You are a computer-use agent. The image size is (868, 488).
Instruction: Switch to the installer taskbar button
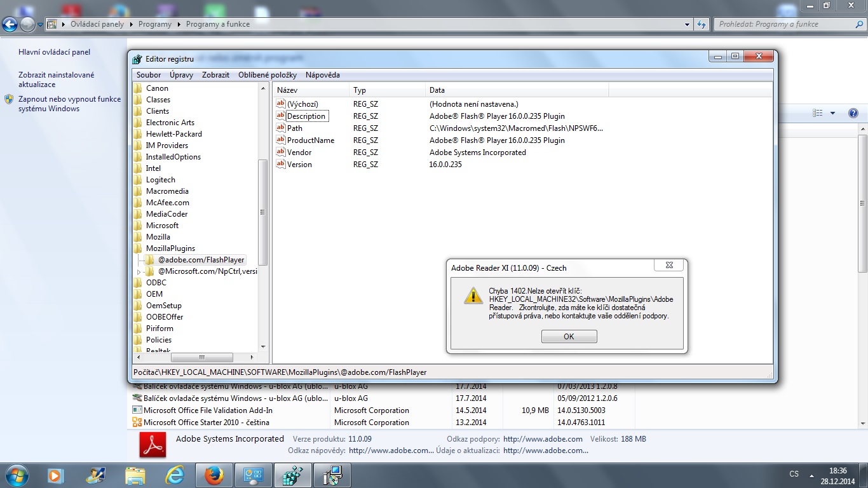pos(332,475)
